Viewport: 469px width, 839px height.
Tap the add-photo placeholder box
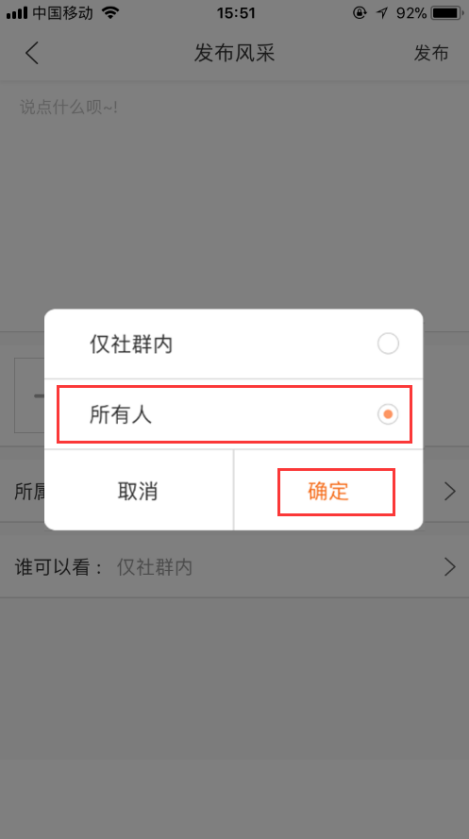click(29, 395)
